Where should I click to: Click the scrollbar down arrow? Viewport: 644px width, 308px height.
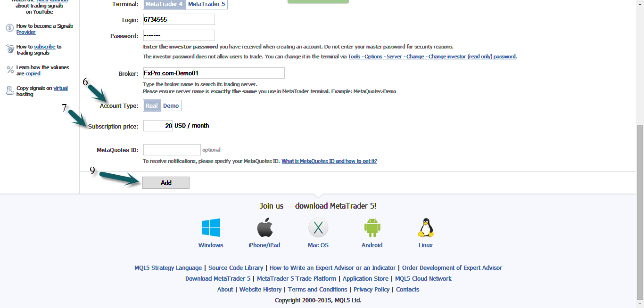coord(640,304)
